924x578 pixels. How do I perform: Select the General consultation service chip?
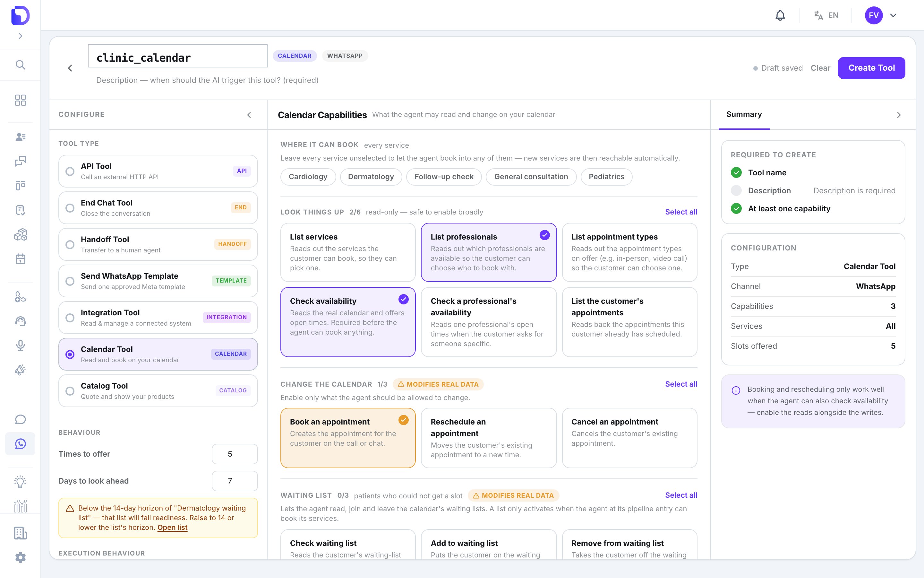(531, 177)
